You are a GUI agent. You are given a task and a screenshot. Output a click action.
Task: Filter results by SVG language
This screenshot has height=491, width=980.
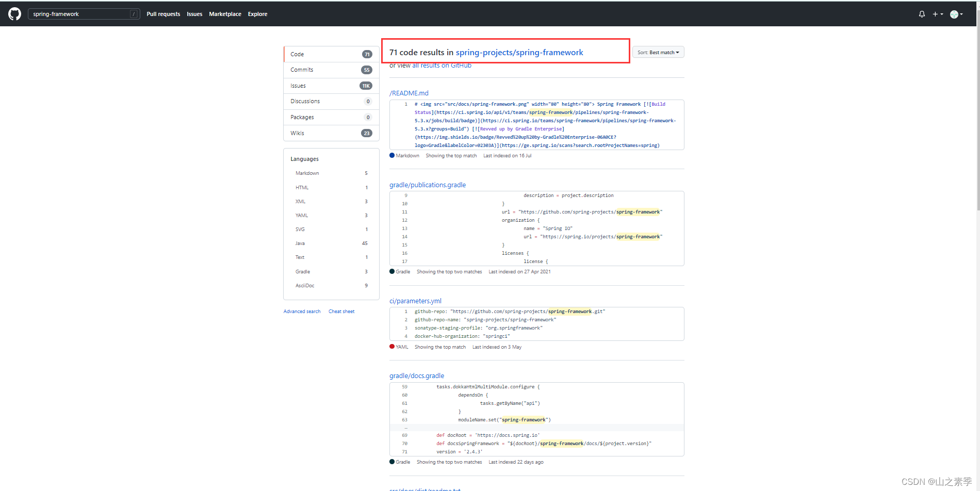tap(331, 230)
